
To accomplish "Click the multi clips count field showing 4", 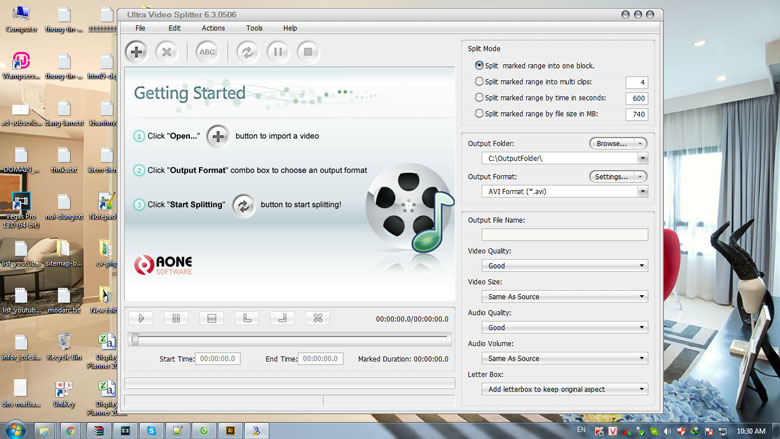I will pyautogui.click(x=637, y=82).
